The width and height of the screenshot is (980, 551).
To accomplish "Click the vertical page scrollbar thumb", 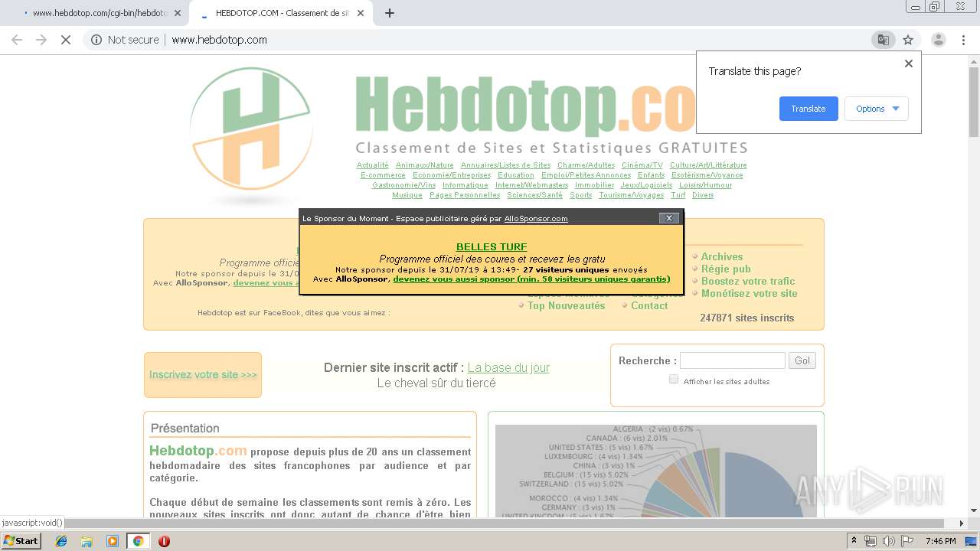I will (974, 103).
